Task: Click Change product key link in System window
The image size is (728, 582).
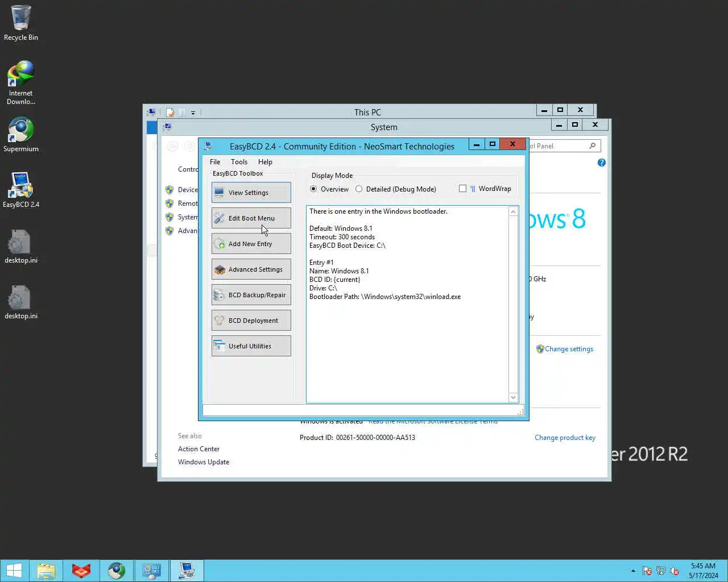Action: pos(565,438)
